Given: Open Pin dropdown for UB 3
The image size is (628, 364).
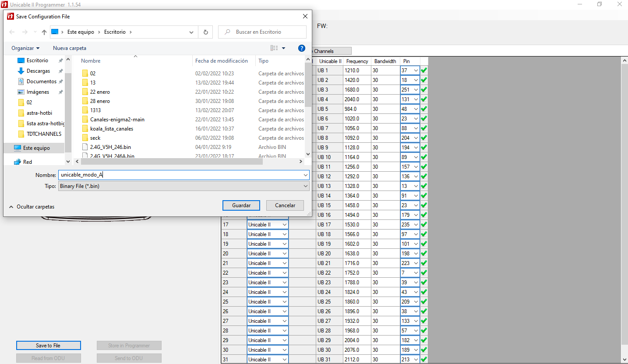Looking at the screenshot, I should pyautogui.click(x=416, y=90).
